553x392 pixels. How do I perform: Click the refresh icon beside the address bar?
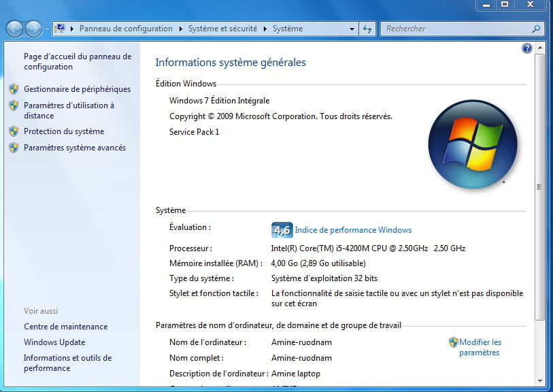coord(367,29)
